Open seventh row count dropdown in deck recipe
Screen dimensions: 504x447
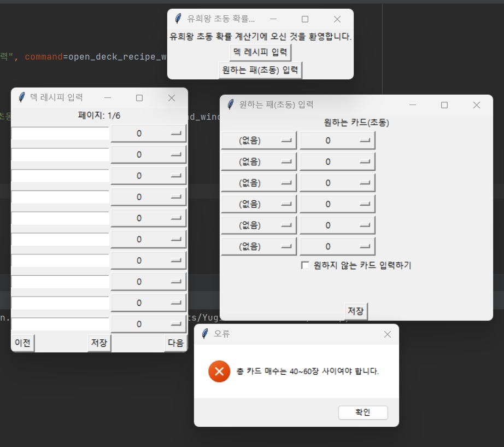[x=149, y=260]
